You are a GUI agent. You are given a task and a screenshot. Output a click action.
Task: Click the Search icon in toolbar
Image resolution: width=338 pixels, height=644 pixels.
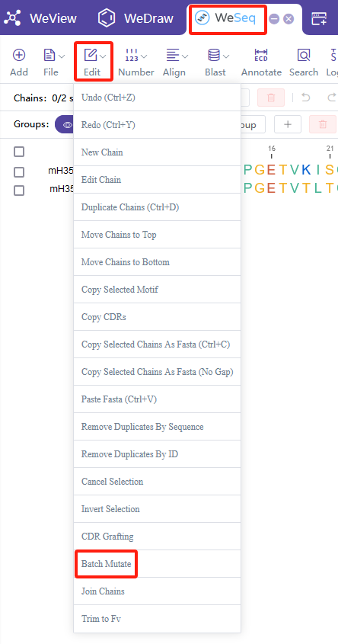[304, 55]
